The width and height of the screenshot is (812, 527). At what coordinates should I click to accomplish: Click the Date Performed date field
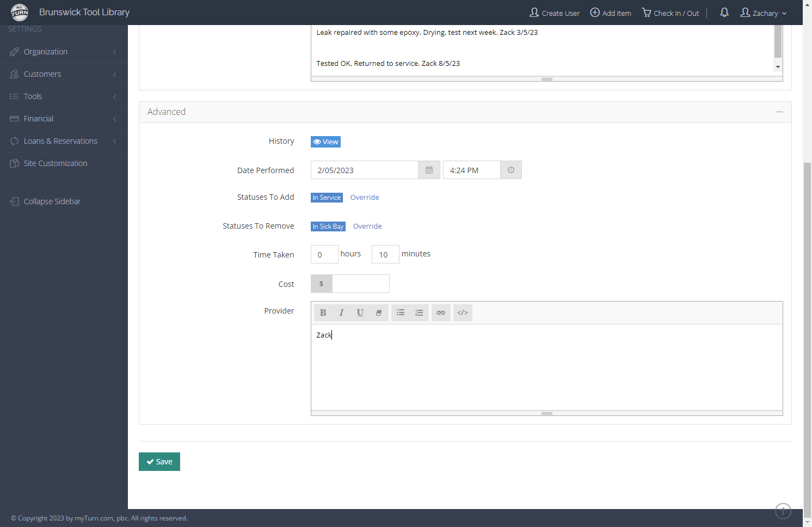pos(365,170)
